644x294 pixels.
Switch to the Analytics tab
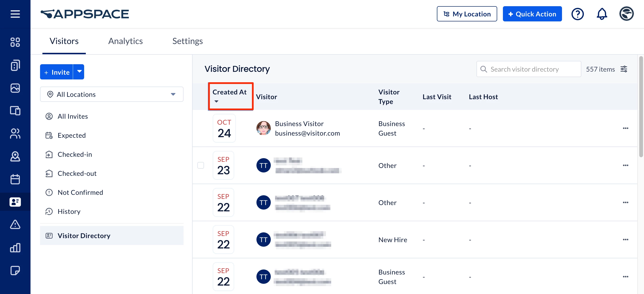coord(125,41)
